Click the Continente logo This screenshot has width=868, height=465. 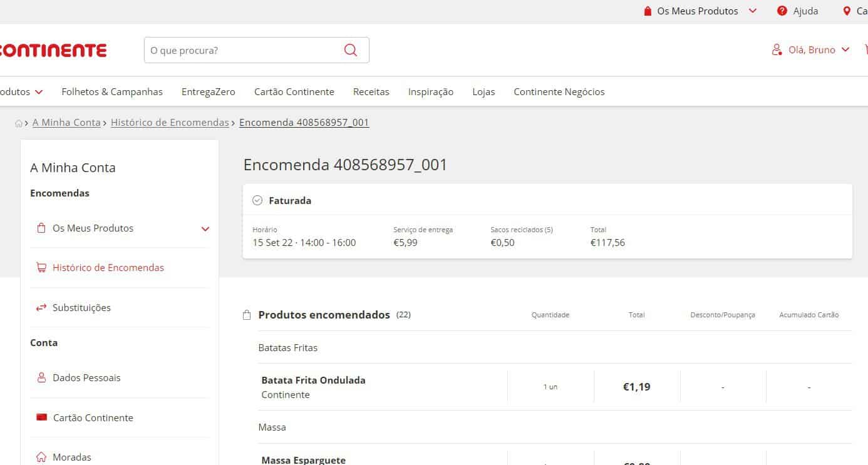(53, 50)
